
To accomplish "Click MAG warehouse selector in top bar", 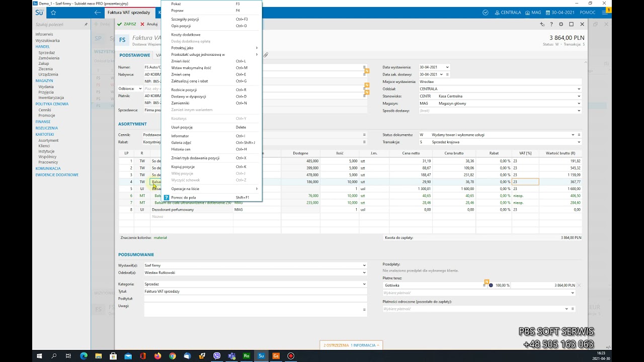I will [533, 13].
